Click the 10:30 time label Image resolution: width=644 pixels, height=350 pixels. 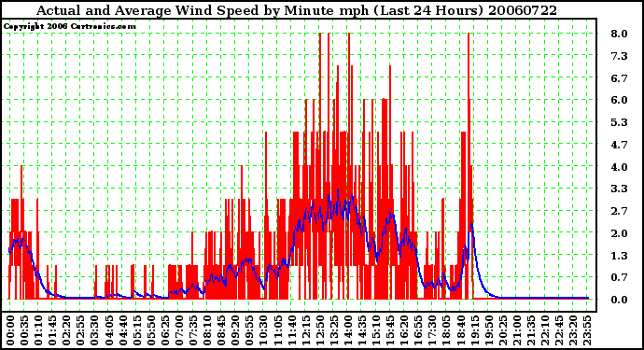pos(263,330)
